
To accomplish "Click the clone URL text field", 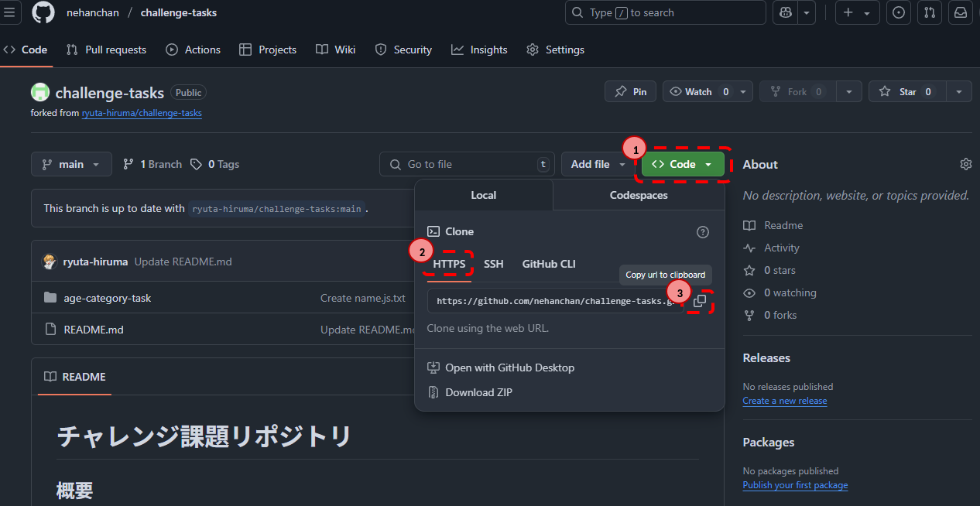I will pos(555,301).
